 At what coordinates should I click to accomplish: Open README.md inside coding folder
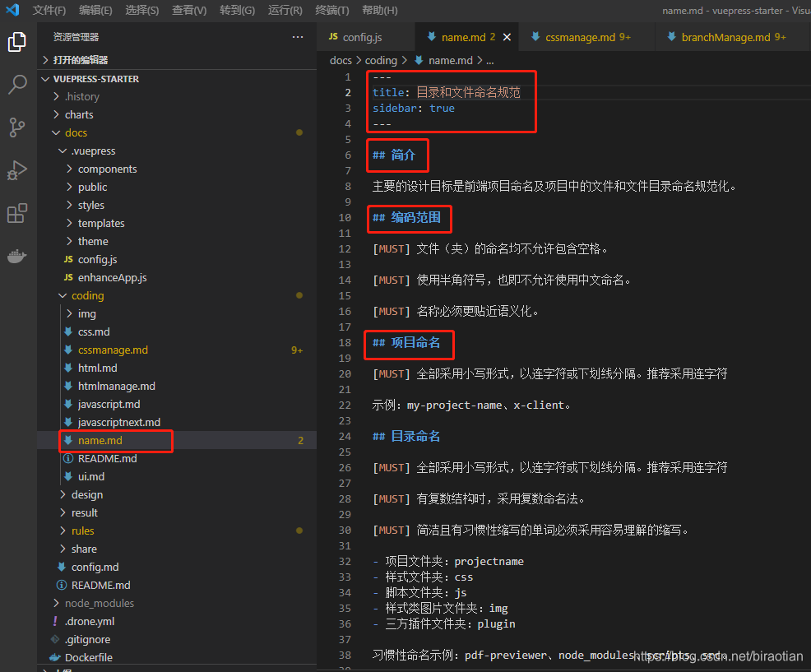(177, 458)
